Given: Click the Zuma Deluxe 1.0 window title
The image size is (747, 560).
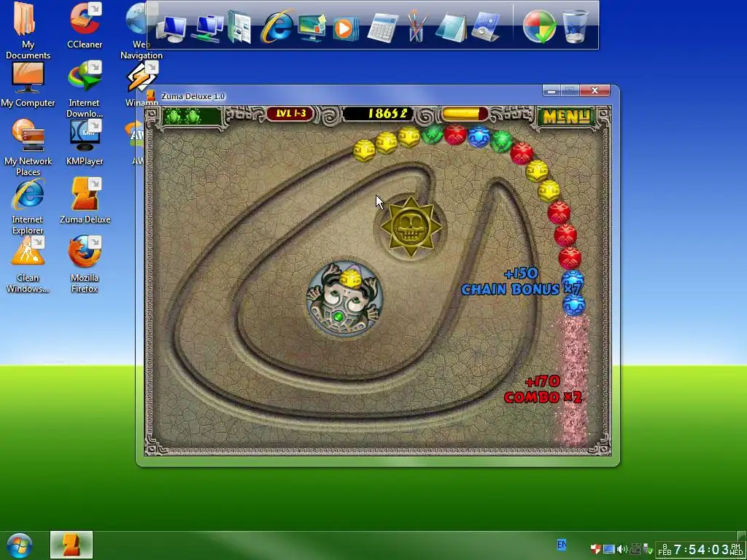Looking at the screenshot, I should click(193, 96).
